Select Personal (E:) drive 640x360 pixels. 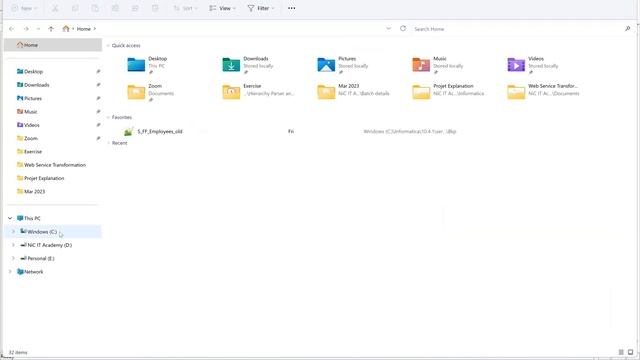[x=40, y=258]
